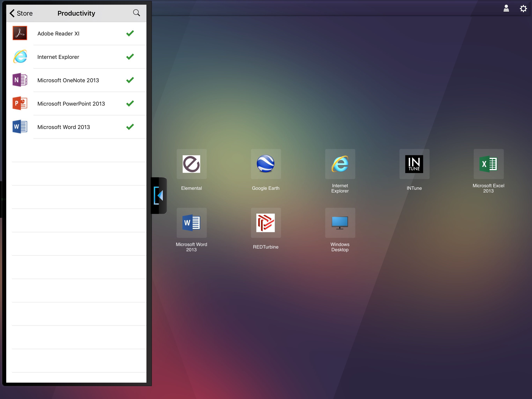Screen dimensions: 532x399
Task: Toggle the checkmark for Microsoft Word 2013
Action: [130, 127]
